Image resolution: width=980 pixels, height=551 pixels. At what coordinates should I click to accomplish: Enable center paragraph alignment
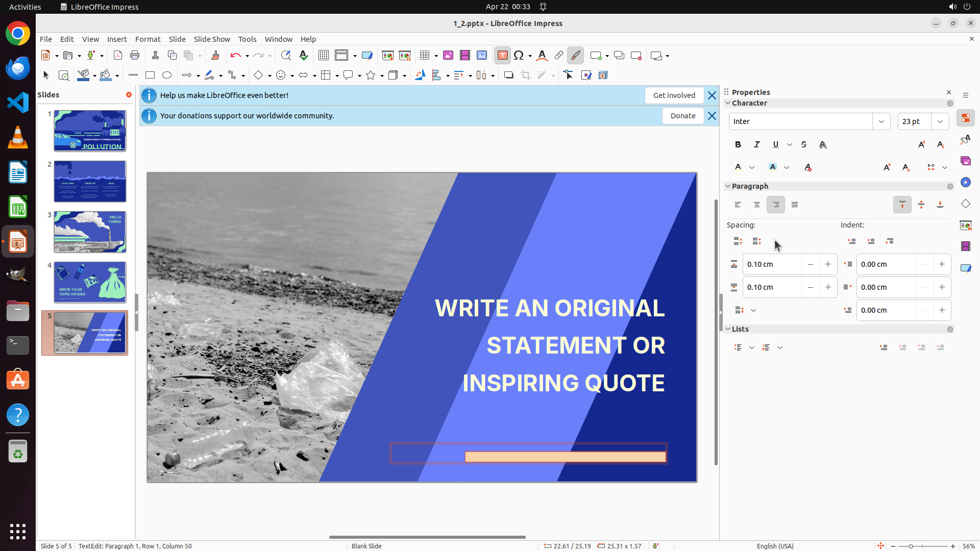click(757, 205)
